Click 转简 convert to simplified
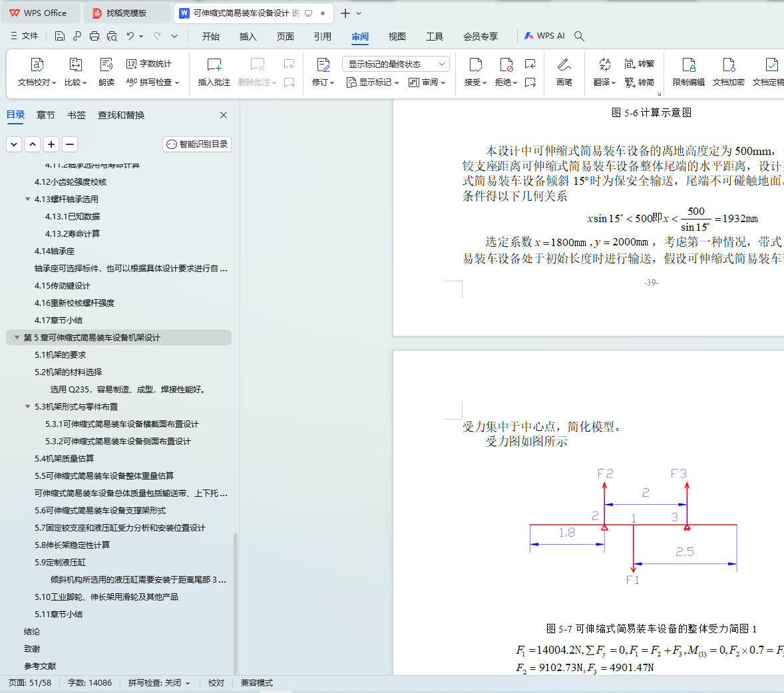Screen dimensions: 784x693 coord(640,82)
